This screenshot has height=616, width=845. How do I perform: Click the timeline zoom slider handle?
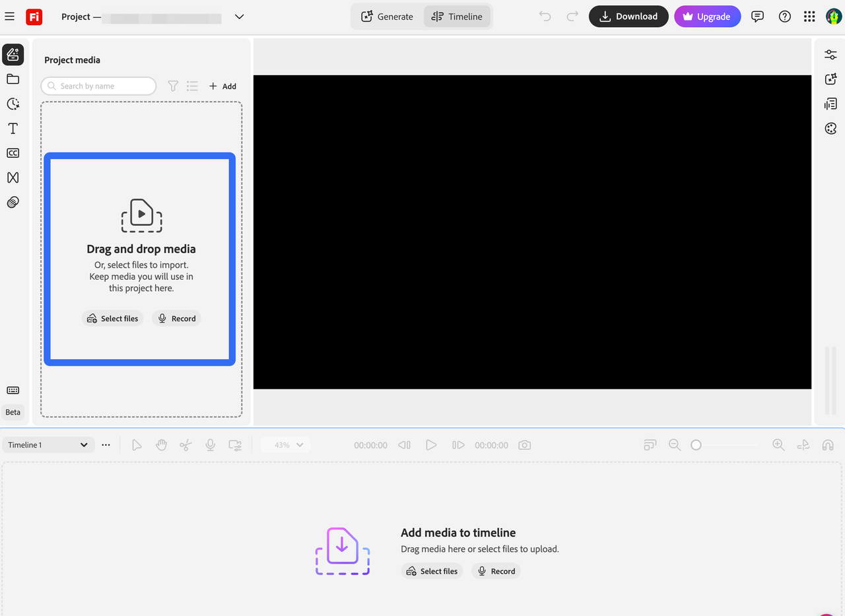pos(696,445)
